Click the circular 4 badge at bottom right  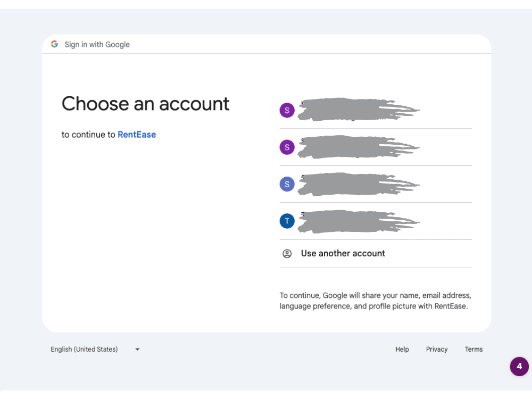pos(519,367)
